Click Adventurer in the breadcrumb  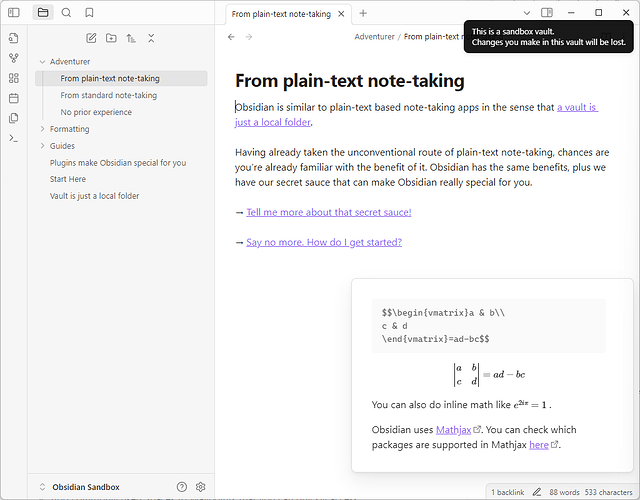tap(374, 37)
